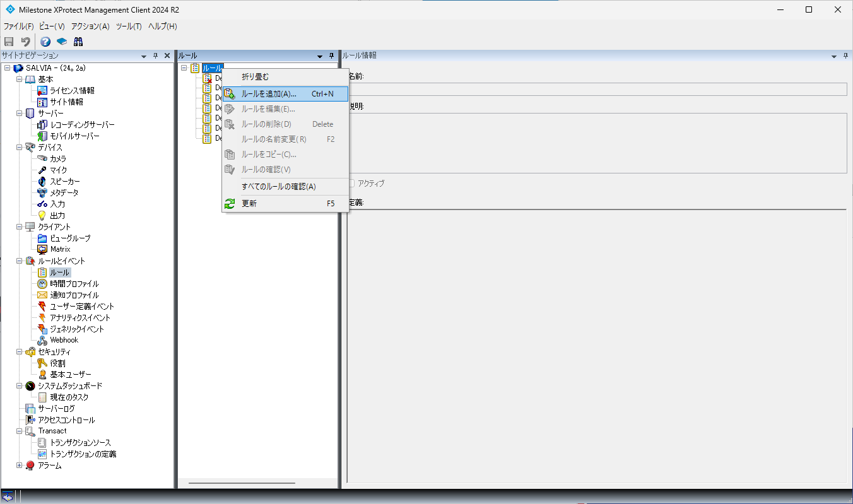Viewport: 853px width, 504px height.
Task: Click the lightbulb icon next to 出力
Action: tap(42, 216)
